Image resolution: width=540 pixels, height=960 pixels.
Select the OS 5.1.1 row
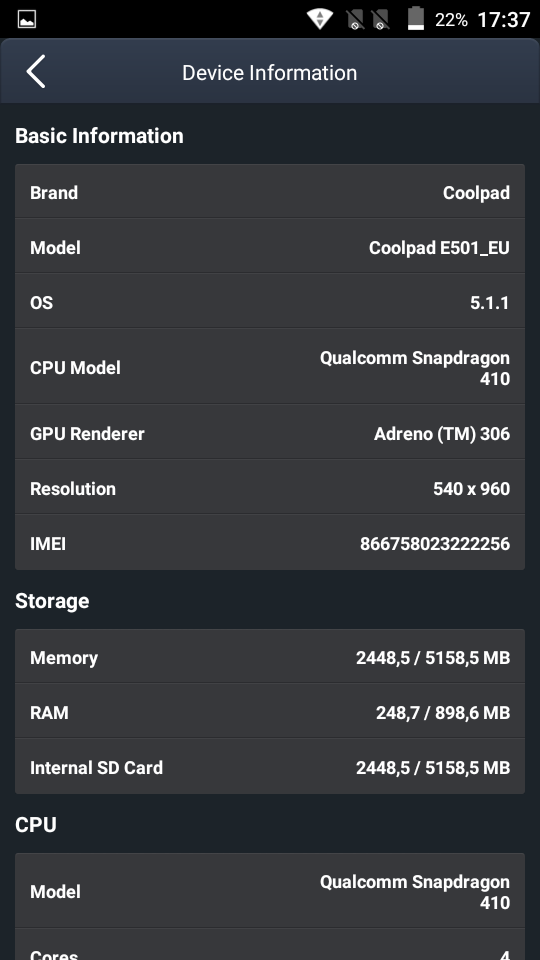point(270,301)
